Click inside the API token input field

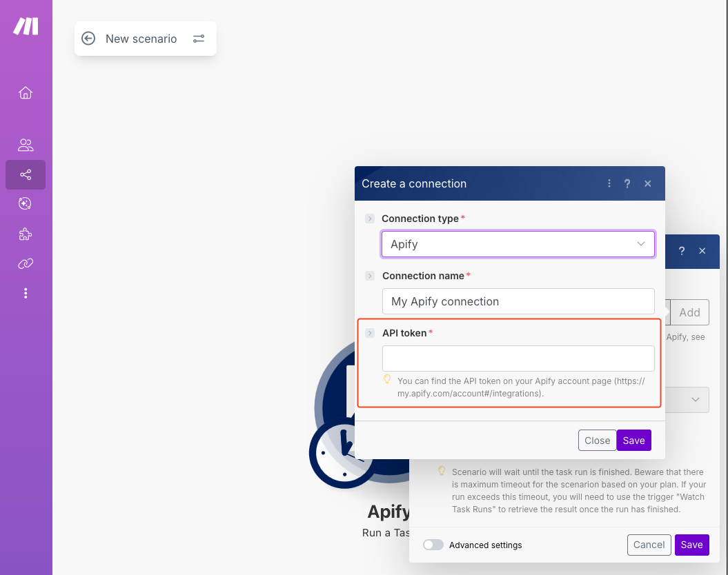coord(518,358)
